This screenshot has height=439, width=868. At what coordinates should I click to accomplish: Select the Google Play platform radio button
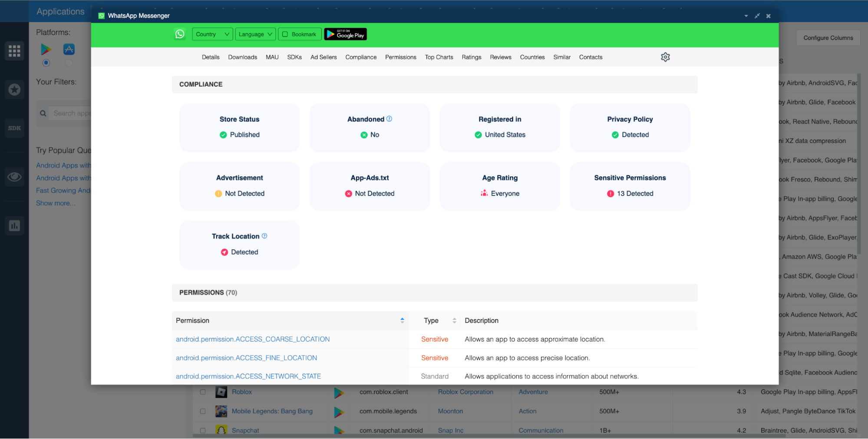click(46, 63)
